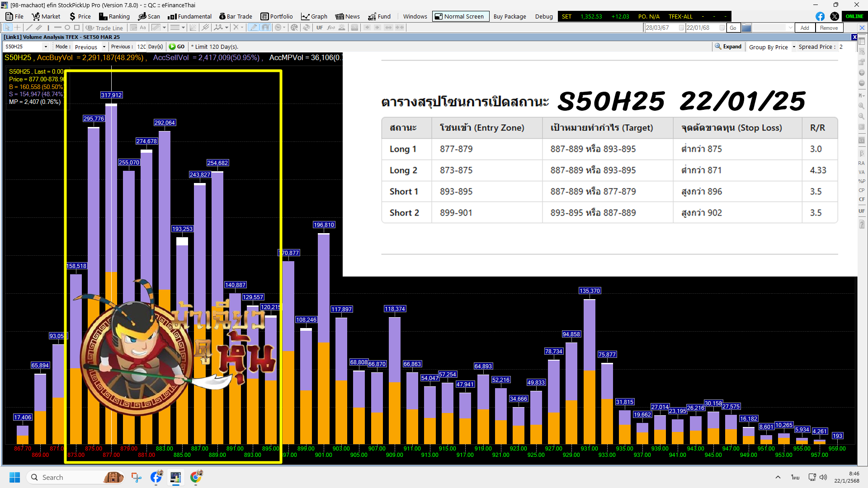Click the minus circle sidebar icon
The width and height of the screenshot is (868, 488).
coord(862,83)
